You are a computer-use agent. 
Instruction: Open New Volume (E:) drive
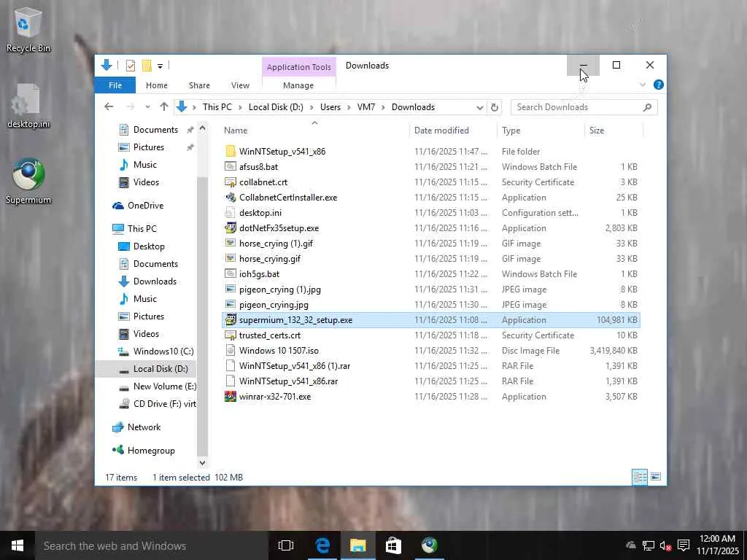point(164,386)
